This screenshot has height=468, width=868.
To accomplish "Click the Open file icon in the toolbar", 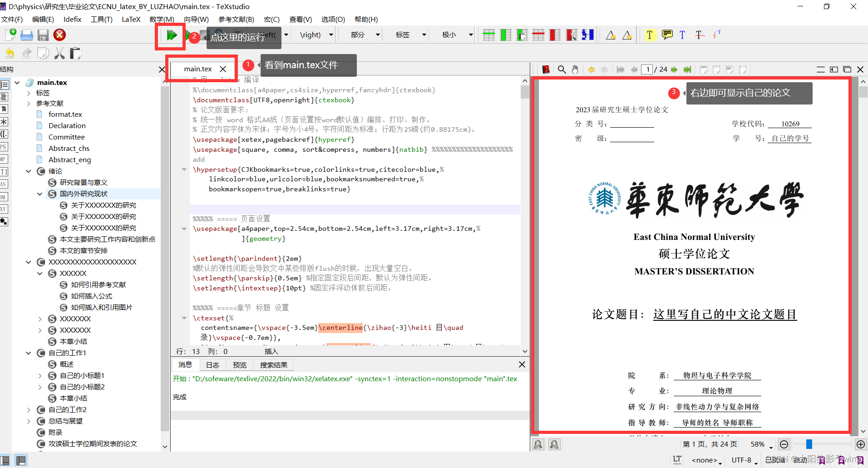I will 27,35.
